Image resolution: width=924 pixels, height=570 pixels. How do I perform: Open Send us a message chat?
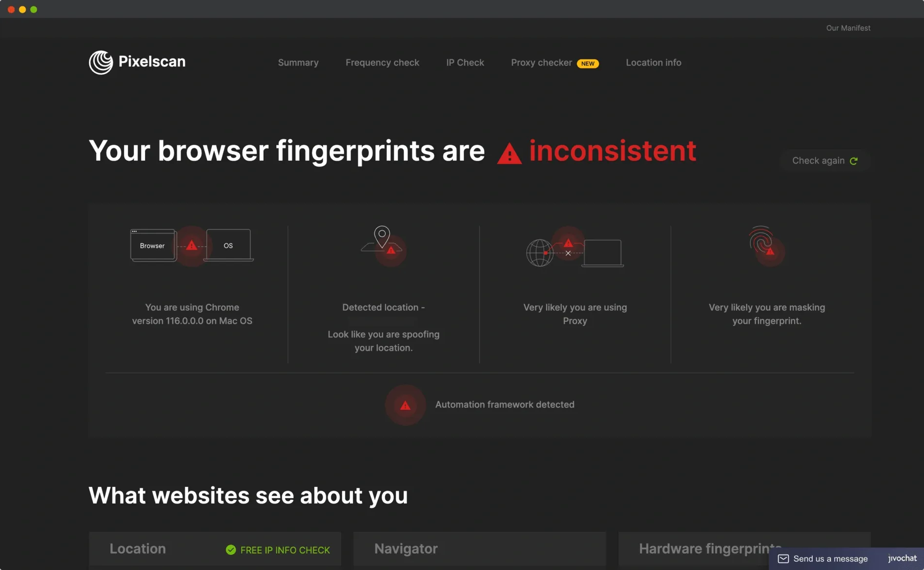point(830,559)
